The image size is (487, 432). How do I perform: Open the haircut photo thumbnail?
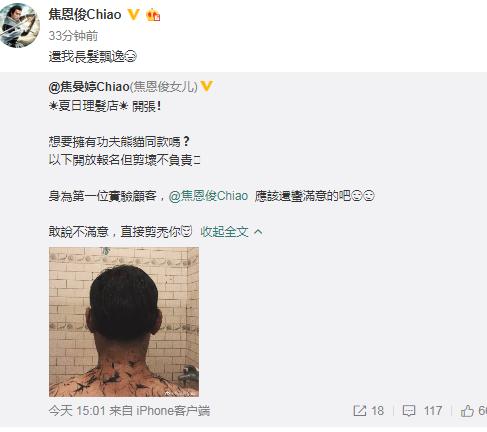124,322
